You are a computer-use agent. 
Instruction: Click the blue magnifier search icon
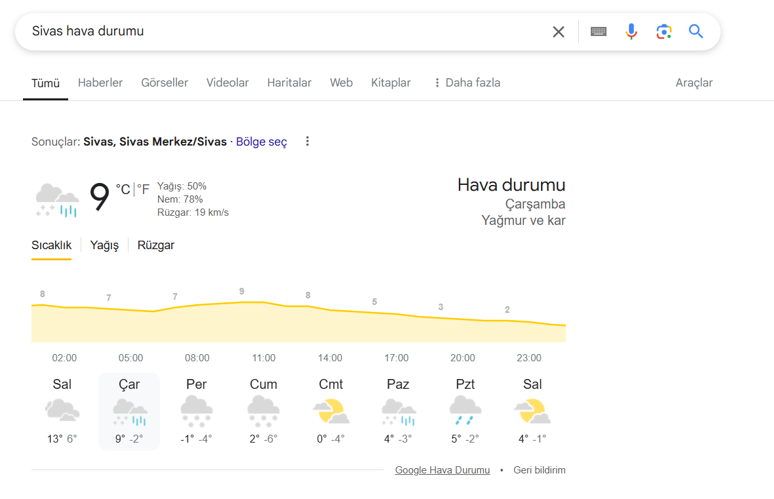(x=696, y=32)
